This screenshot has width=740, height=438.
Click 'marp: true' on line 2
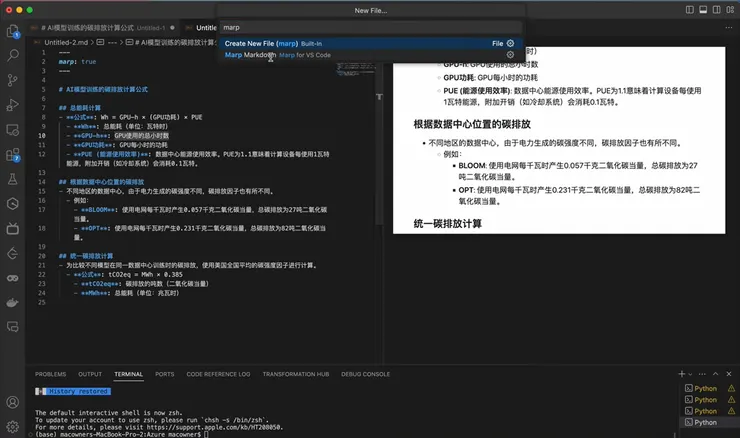(77, 62)
